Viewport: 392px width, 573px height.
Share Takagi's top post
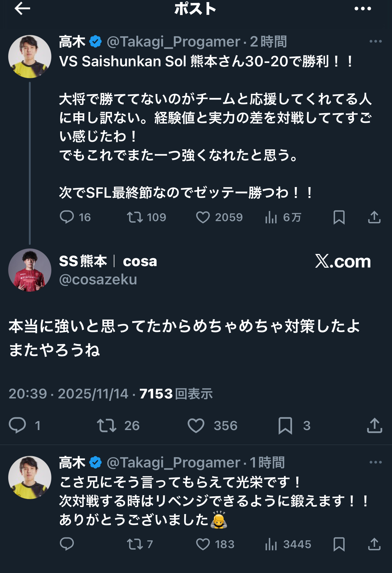374,217
